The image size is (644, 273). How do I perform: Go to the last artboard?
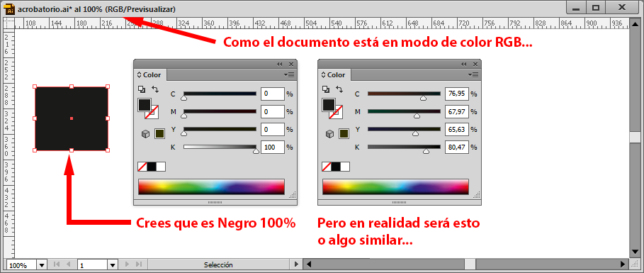coord(138,264)
